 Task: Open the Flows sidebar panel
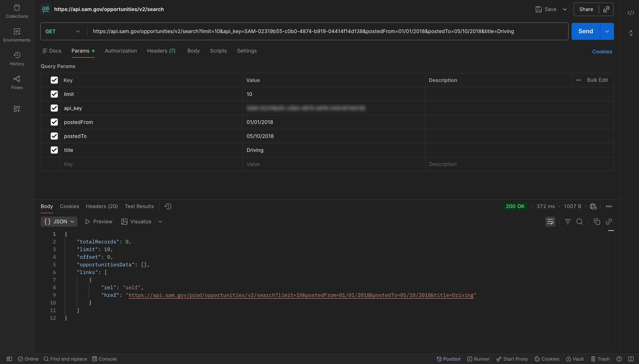pos(17,82)
